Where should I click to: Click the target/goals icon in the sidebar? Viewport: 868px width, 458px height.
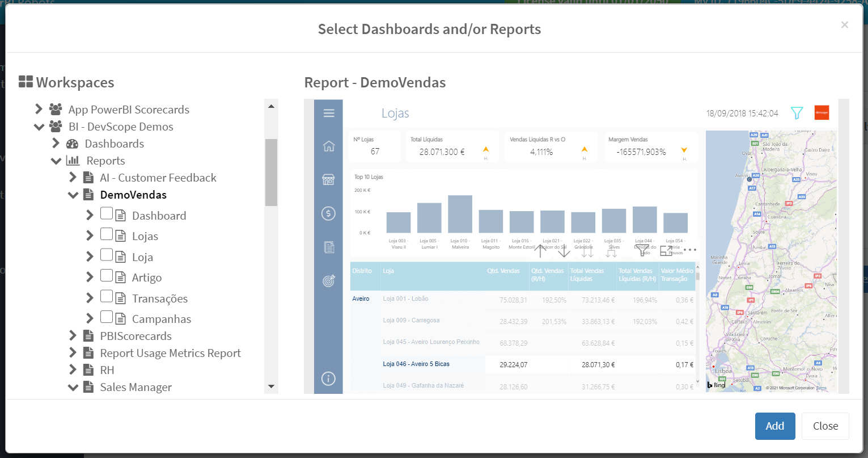pyautogui.click(x=329, y=281)
